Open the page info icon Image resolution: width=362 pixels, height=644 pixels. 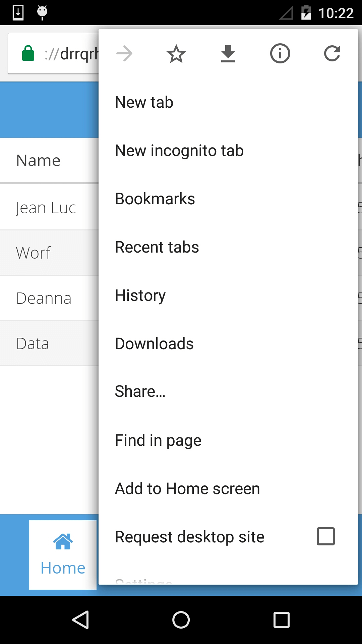(280, 54)
